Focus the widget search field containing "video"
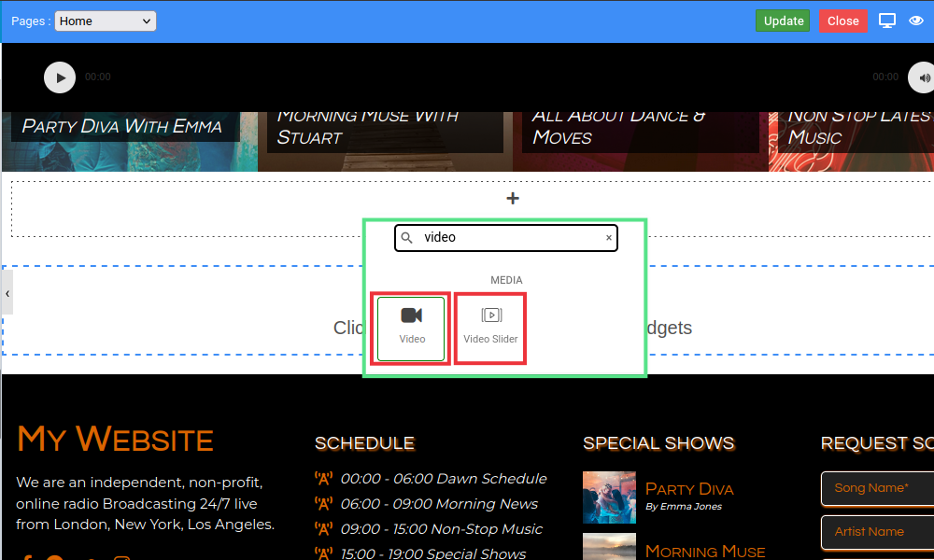934x560 pixels. pos(509,238)
